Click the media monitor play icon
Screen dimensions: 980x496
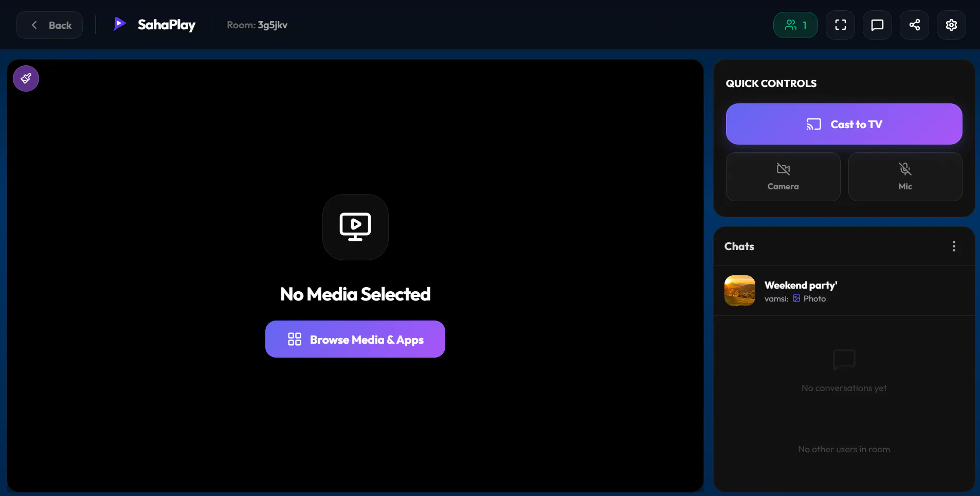tap(355, 227)
